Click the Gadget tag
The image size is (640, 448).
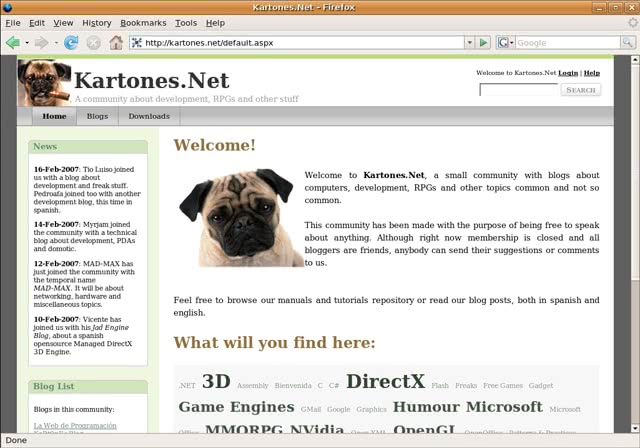(541, 386)
